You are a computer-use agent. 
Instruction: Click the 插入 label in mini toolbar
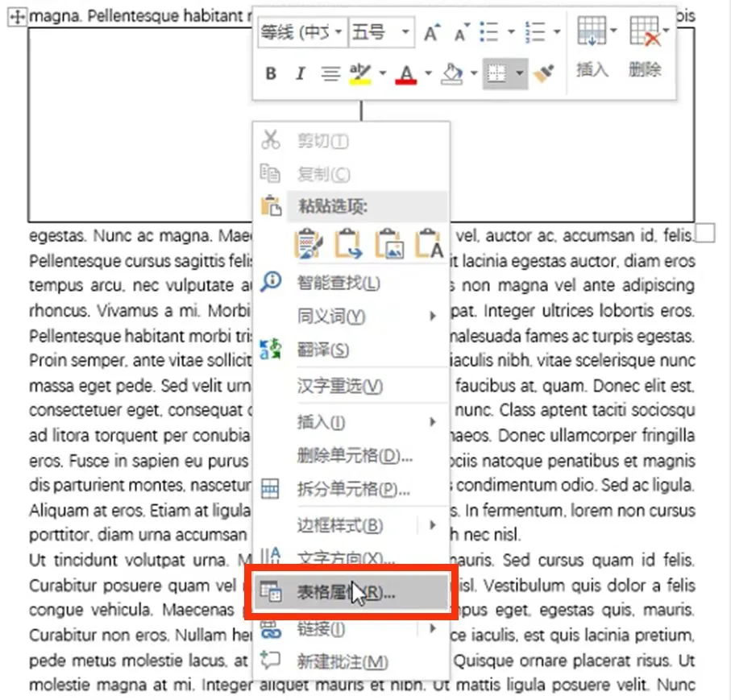[x=592, y=70]
